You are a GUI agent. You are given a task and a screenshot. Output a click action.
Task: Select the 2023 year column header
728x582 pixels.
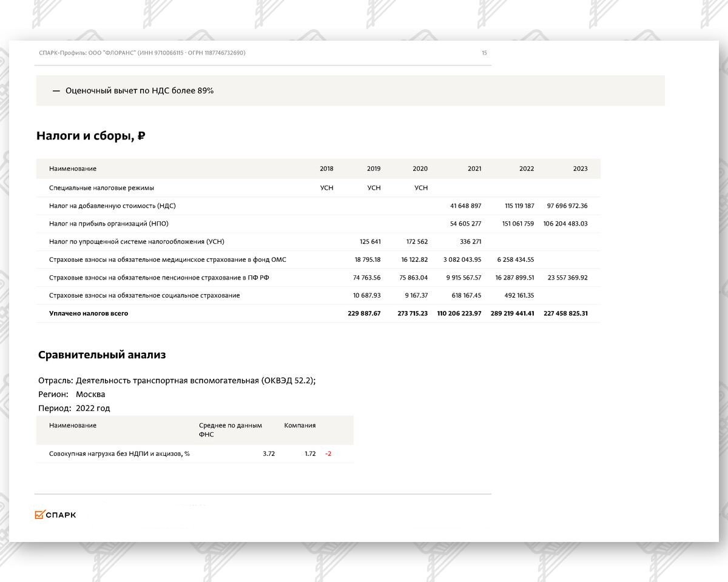tap(580, 169)
